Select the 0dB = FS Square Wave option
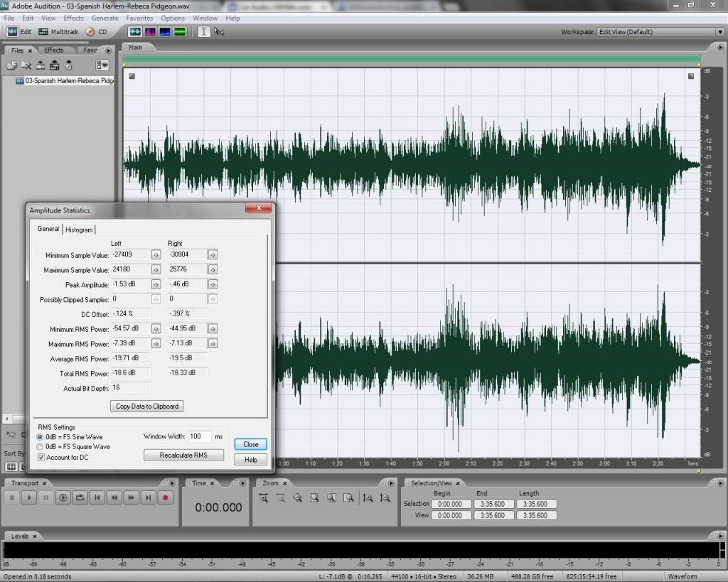This screenshot has height=582, width=728. (40, 447)
